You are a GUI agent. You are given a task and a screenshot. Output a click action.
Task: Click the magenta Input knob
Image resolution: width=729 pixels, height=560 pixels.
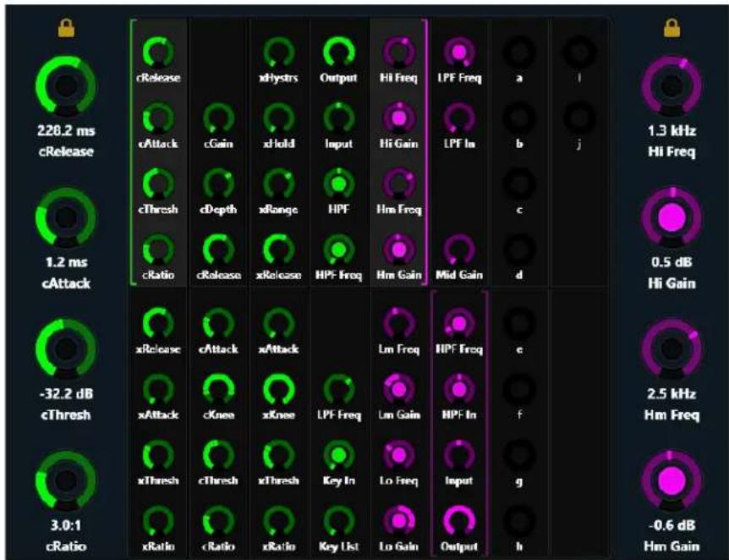click(459, 455)
